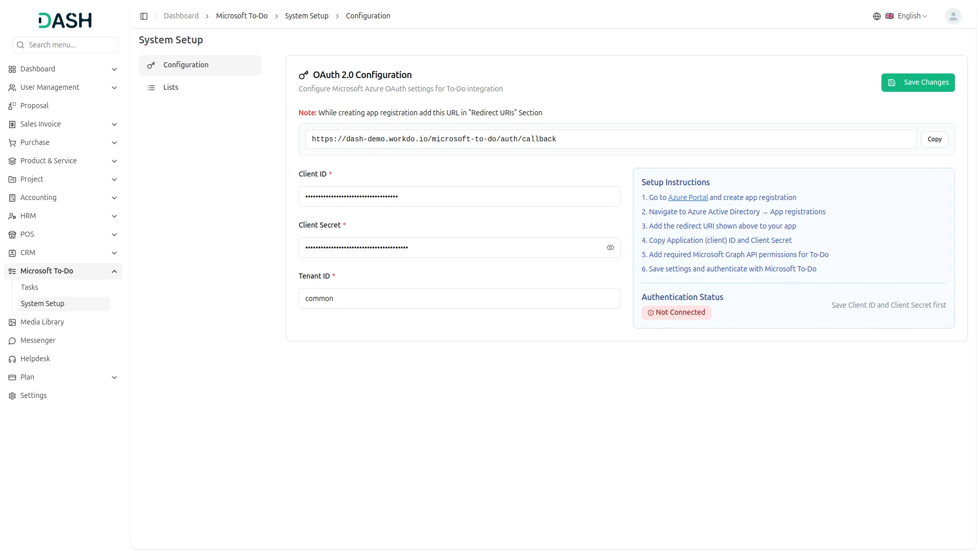The image size is (980, 551).
Task: Collapse the Microsoft To-Do chevron
Action: [x=114, y=271]
